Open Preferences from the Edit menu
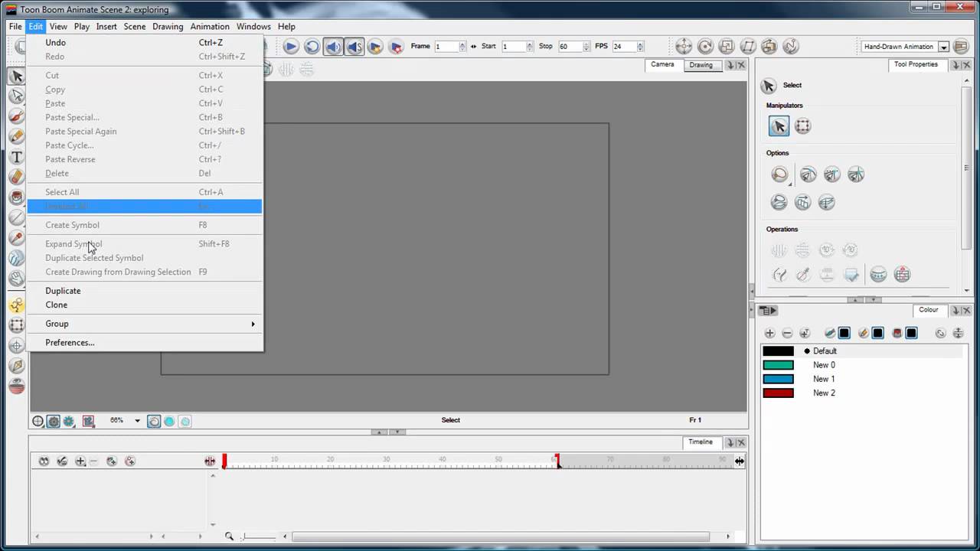The width and height of the screenshot is (980, 551). coord(145,343)
